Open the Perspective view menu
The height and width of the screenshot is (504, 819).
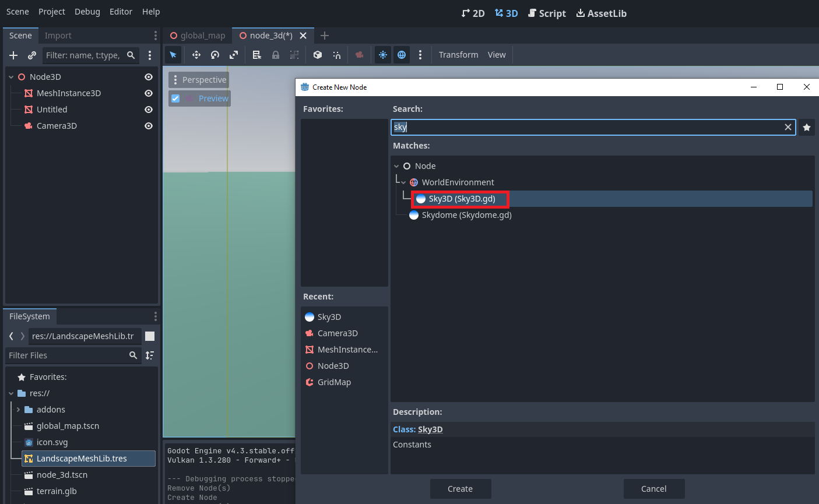click(x=199, y=80)
